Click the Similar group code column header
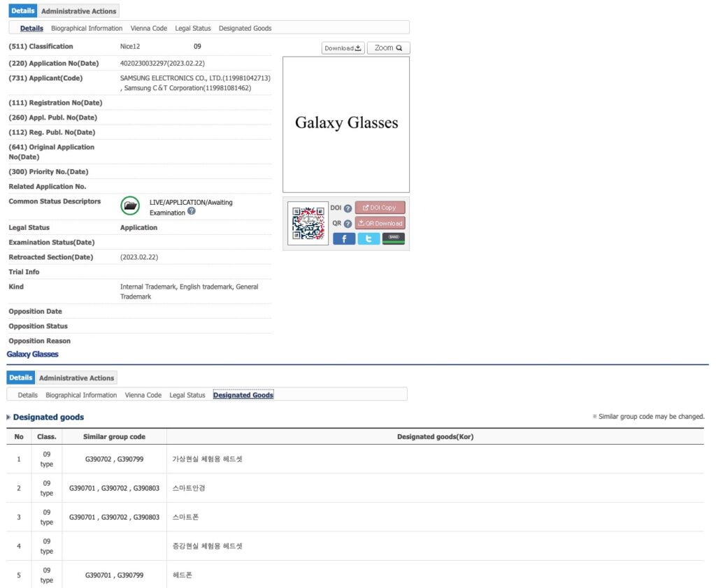Screen dimensions: 716x588 pos(114,437)
